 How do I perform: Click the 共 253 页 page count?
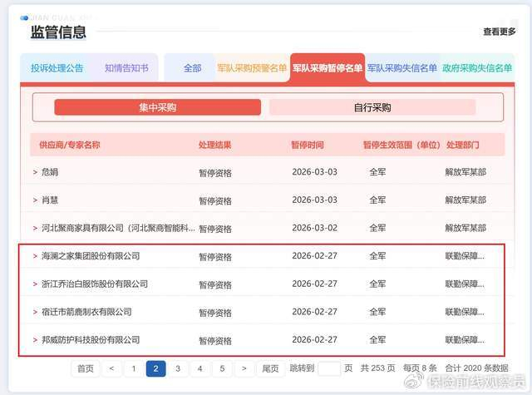coord(377,368)
